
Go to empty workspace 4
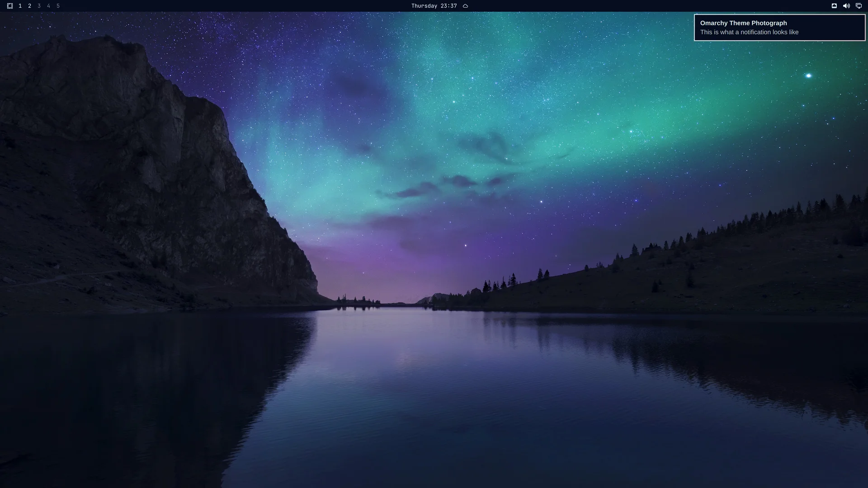tap(48, 6)
